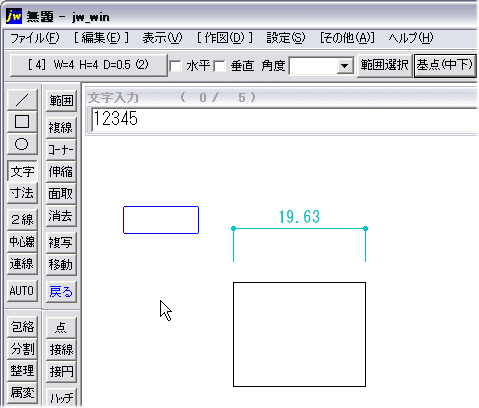Open the ヘルプ(H) menu
The height and width of the screenshot is (408, 479).
(411, 38)
